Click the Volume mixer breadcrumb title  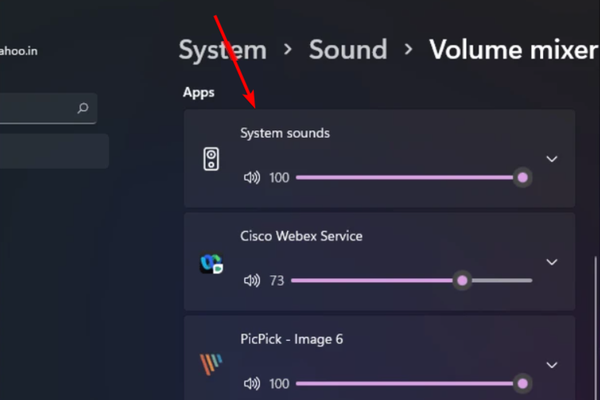pos(512,49)
